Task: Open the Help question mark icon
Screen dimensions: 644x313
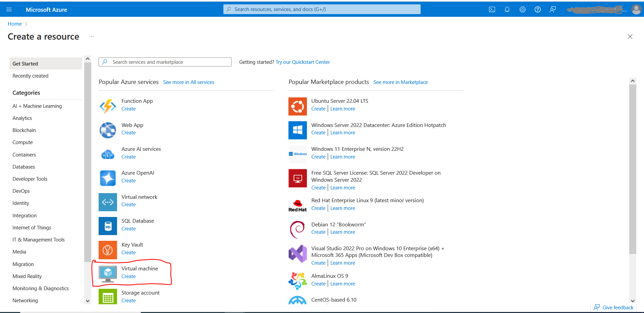Action: coord(538,9)
